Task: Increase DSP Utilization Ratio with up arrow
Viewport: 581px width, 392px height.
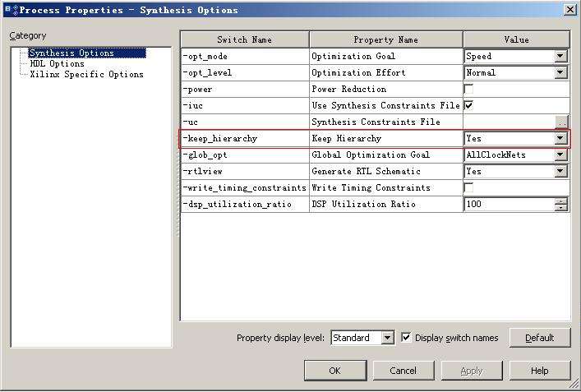Action: (x=561, y=201)
